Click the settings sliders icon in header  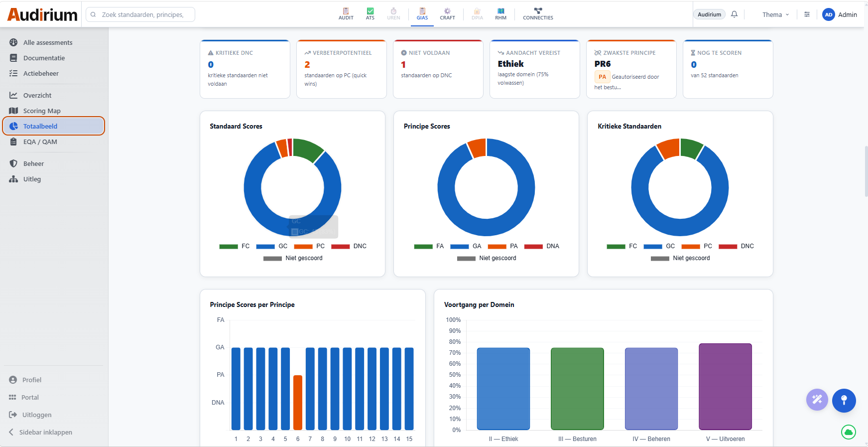click(x=807, y=14)
